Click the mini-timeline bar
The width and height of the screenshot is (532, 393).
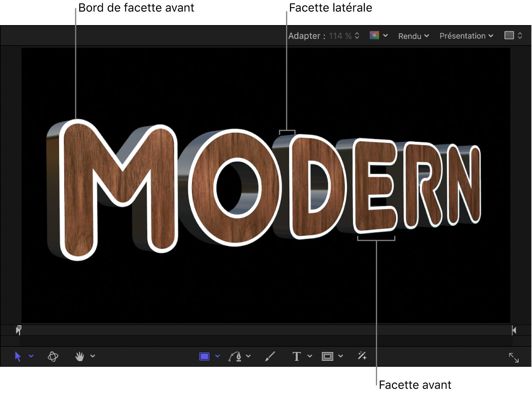coord(266,330)
